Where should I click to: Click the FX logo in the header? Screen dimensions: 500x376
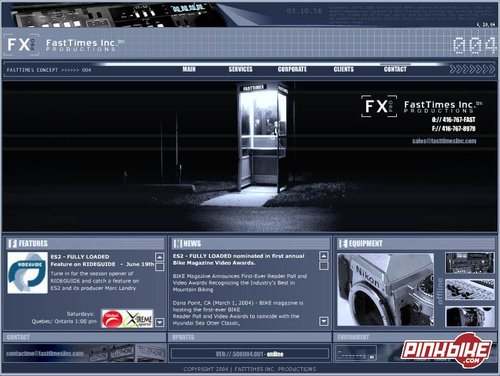pyautogui.click(x=21, y=44)
